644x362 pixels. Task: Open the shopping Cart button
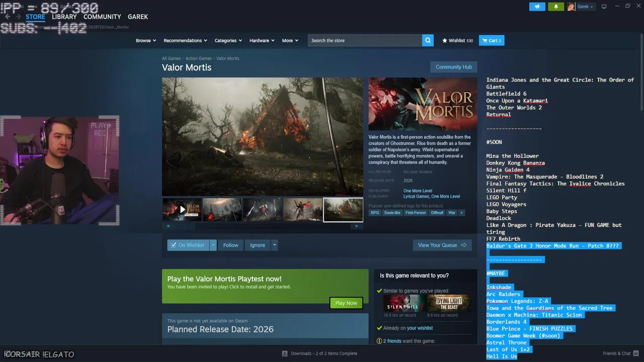[x=492, y=40]
